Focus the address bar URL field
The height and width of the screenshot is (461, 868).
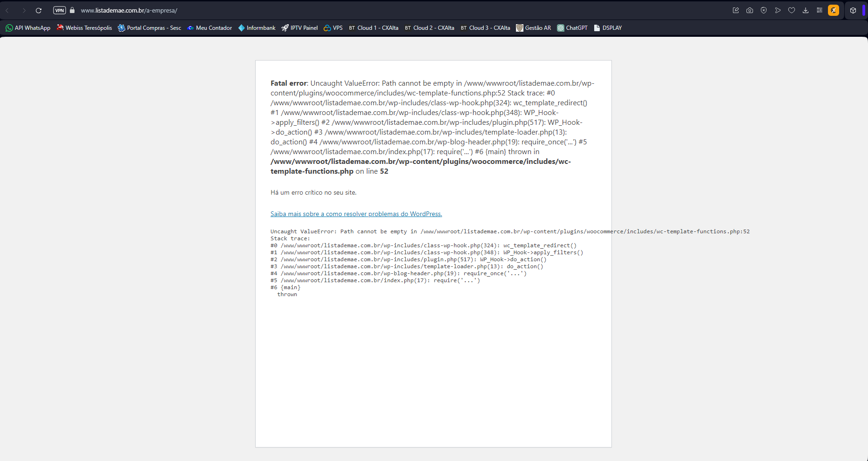tap(129, 10)
